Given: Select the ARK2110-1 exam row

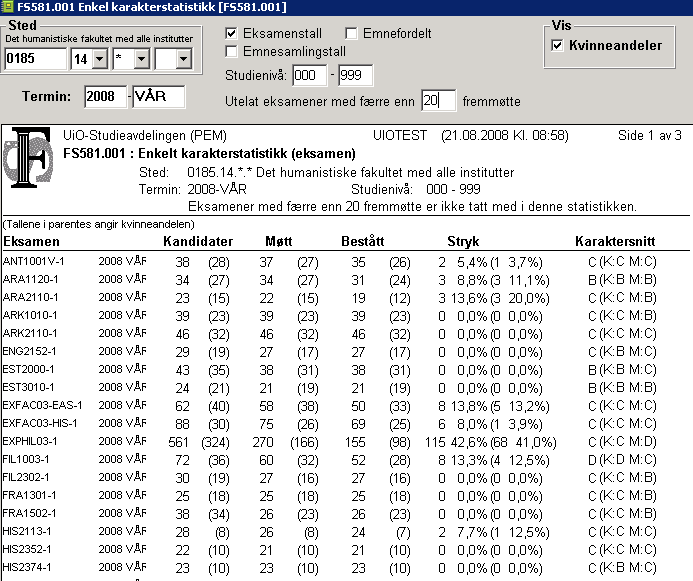Looking at the screenshot, I should (x=330, y=334).
